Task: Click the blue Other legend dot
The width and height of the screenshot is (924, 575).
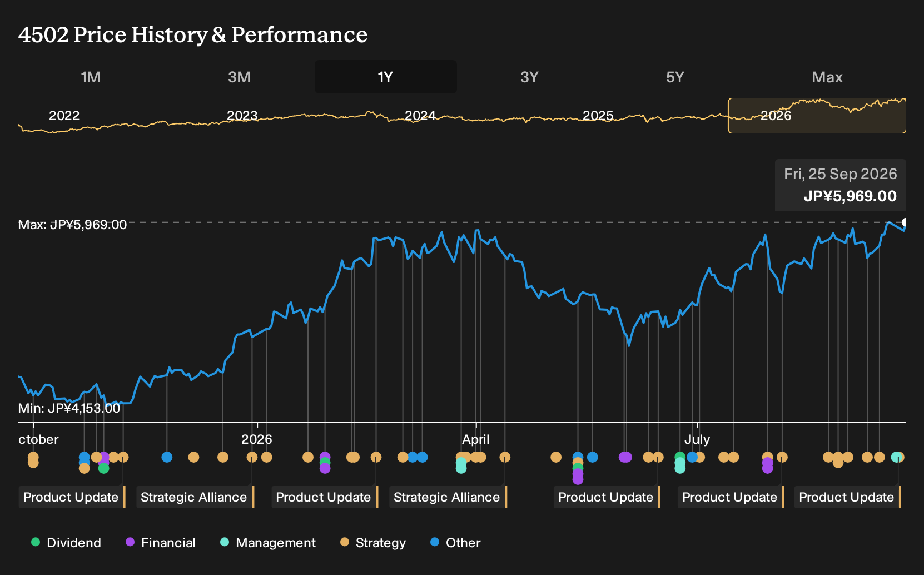Action: coord(435,542)
